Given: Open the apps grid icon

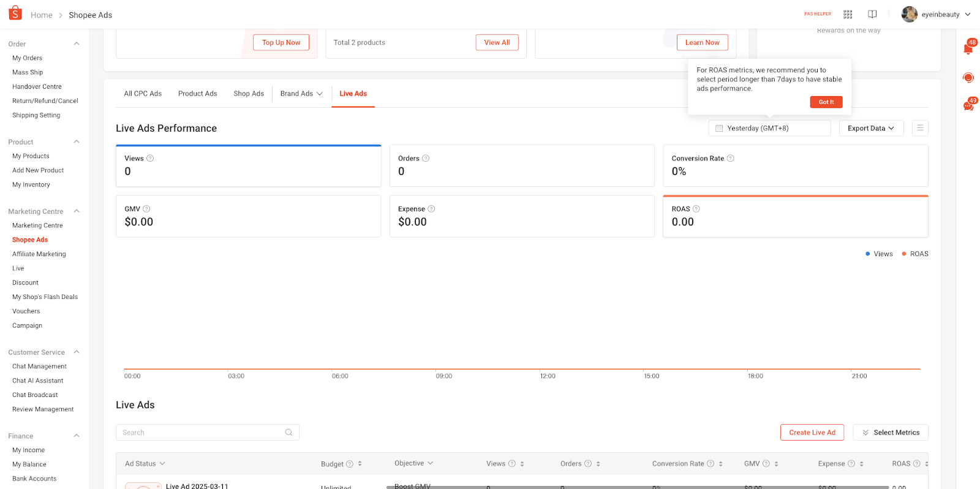Looking at the screenshot, I should [848, 14].
